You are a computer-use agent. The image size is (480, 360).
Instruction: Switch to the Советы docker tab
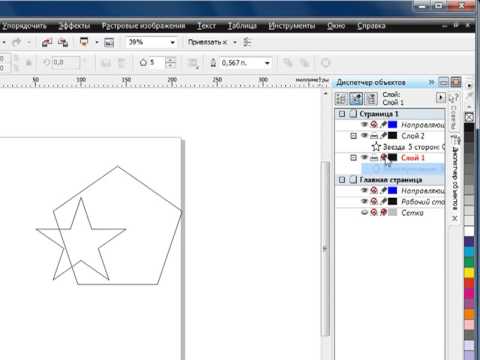click(454, 113)
